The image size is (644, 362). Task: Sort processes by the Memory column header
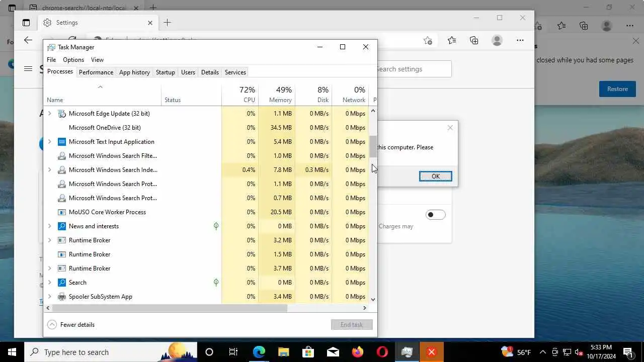click(277, 94)
